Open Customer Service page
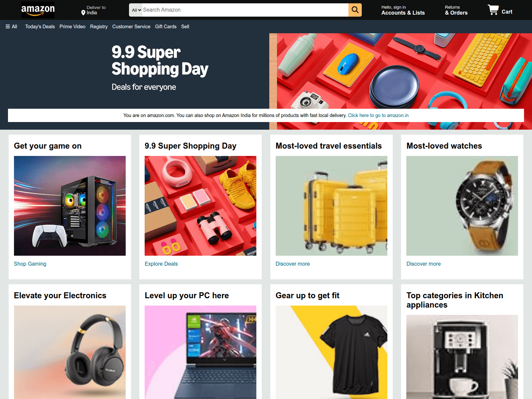Image resolution: width=532 pixels, height=399 pixels. [x=131, y=27]
